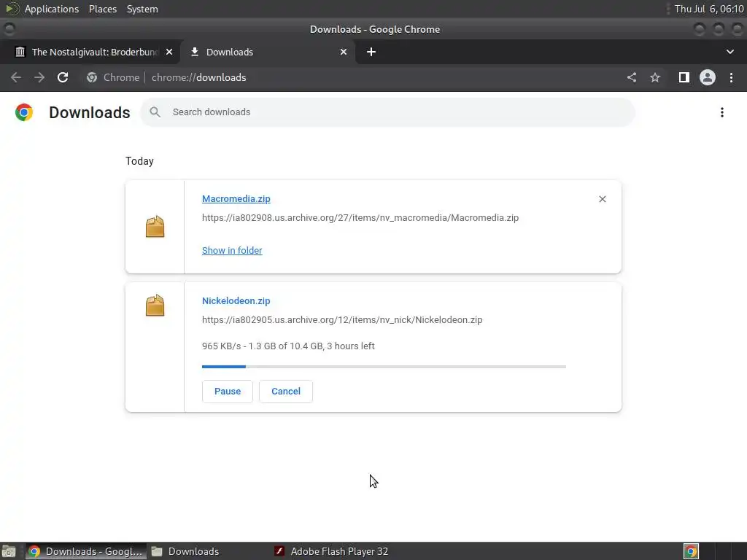This screenshot has width=747, height=560.
Task: Switch to Adobe Flash Player 32 taskbar item
Action: click(x=332, y=551)
